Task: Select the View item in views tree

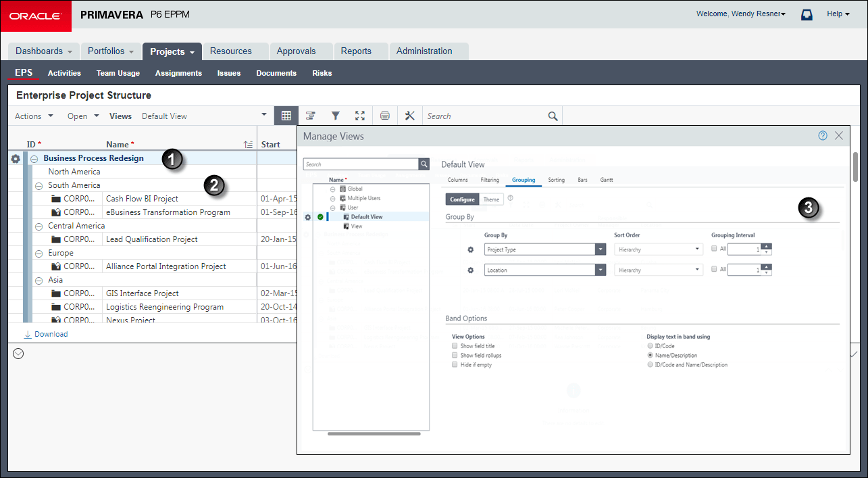Action: pos(357,226)
